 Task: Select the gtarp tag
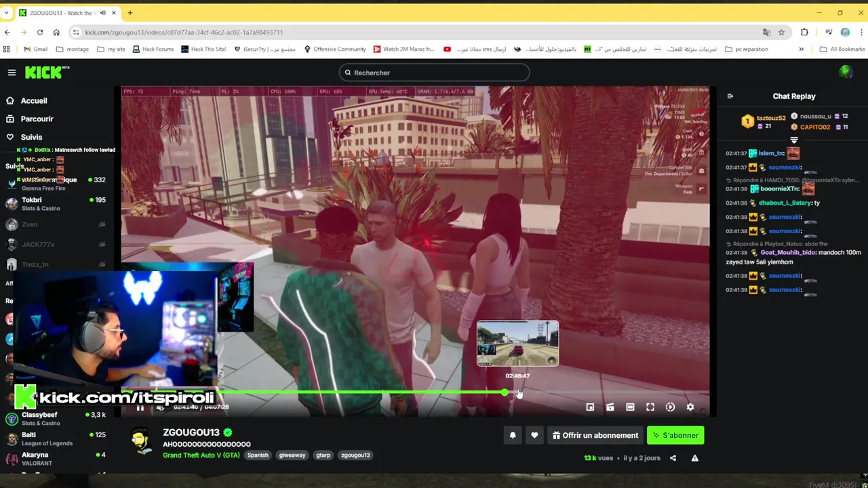323,455
